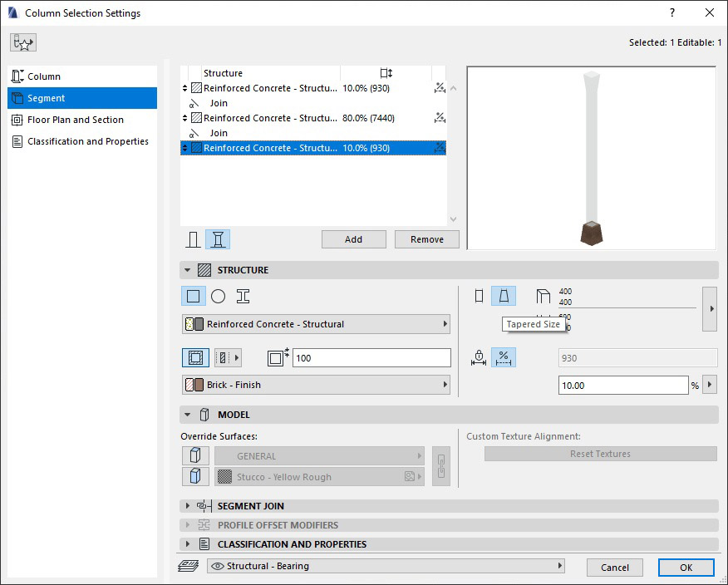
Task: Select the single-segment column icon
Action: coord(193,239)
